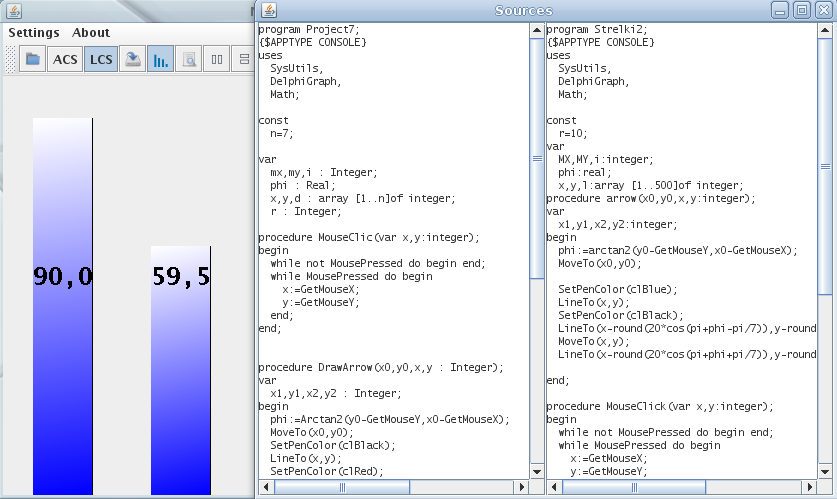
Task: Click 'x,y,l:array [1..500]of integer;' line
Action: [651, 185]
